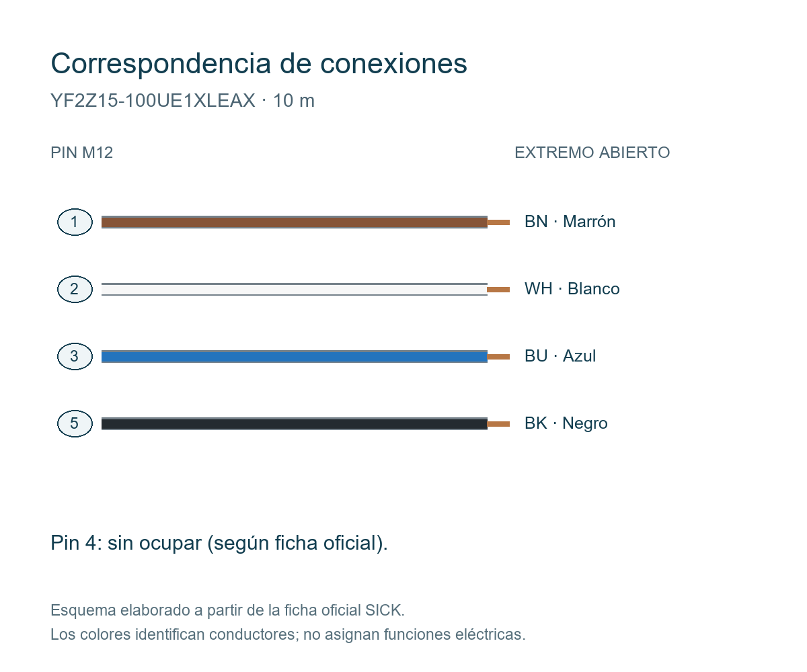Click the EXTREMO ABIERTO column header
This screenshot has height=672, width=807.
click(x=592, y=153)
